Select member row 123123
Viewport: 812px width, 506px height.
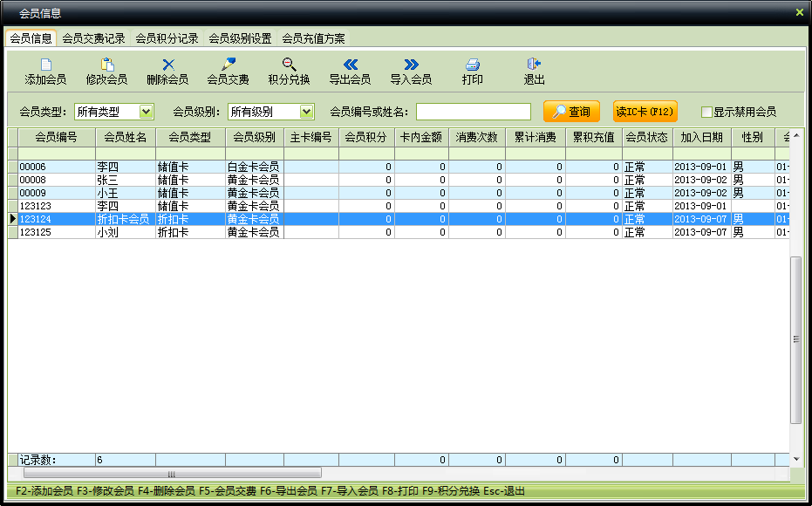coord(399,206)
